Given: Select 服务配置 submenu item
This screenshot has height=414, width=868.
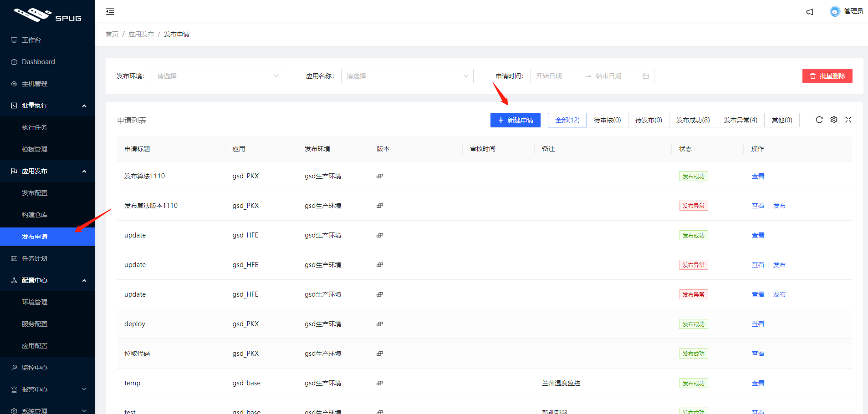Looking at the screenshot, I should [47, 324].
